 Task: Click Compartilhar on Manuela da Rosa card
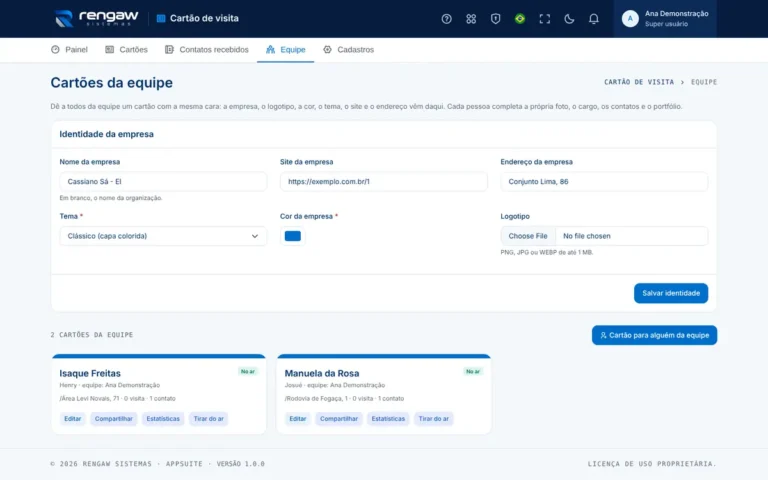339,419
